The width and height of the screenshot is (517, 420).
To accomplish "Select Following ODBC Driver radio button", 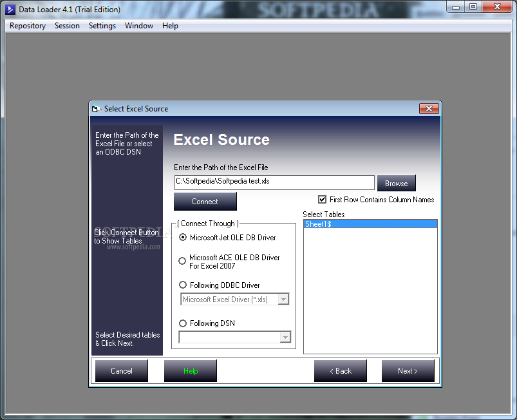I will click(183, 285).
